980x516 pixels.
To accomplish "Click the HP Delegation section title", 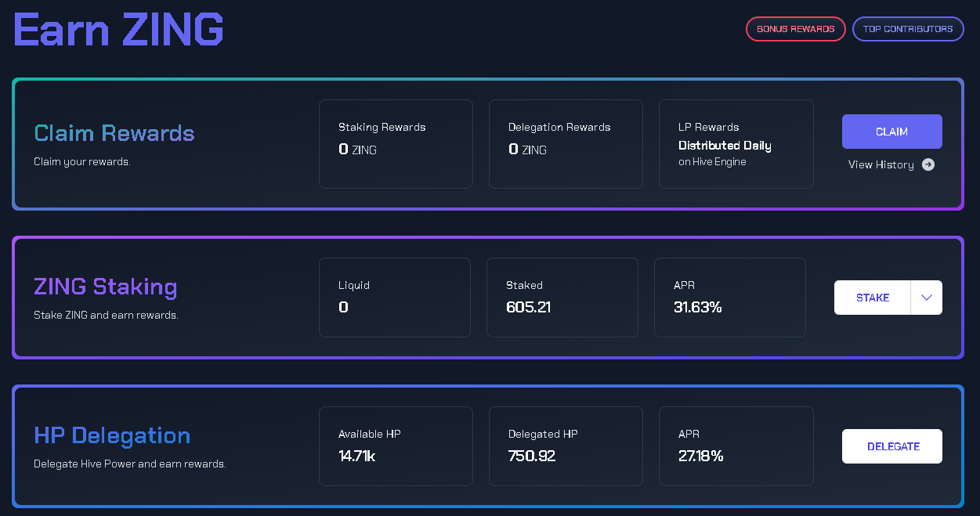I will [112, 435].
